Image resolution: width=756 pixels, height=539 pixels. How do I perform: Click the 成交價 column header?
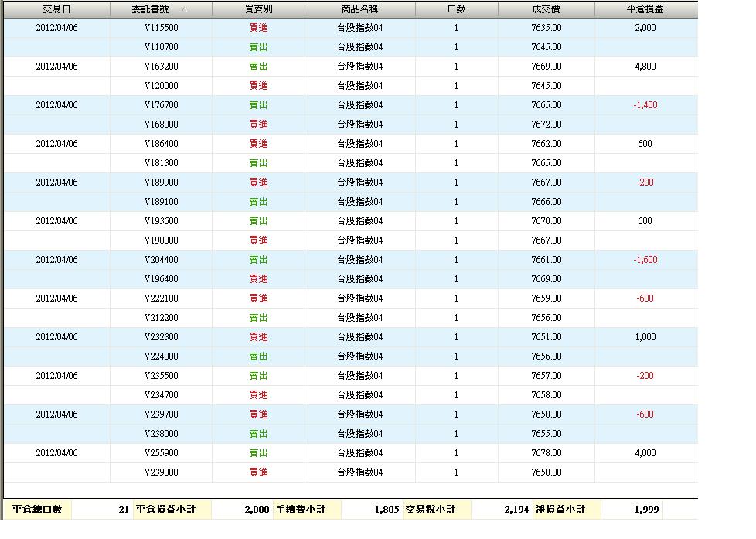click(547, 9)
